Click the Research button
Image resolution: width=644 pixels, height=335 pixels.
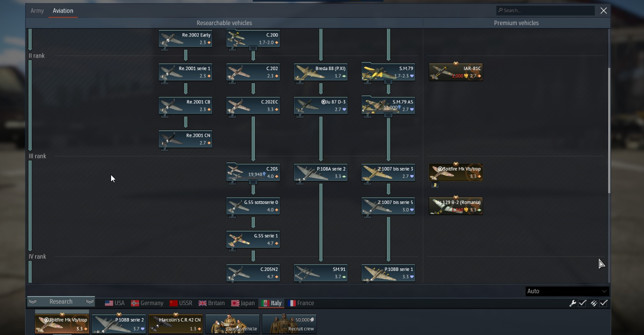(x=61, y=302)
